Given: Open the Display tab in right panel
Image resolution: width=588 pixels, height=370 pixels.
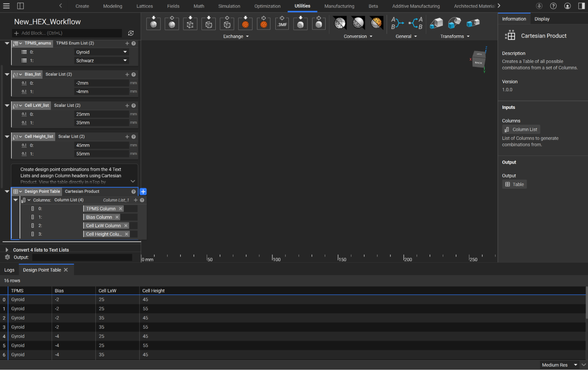Looking at the screenshot, I should tap(542, 19).
